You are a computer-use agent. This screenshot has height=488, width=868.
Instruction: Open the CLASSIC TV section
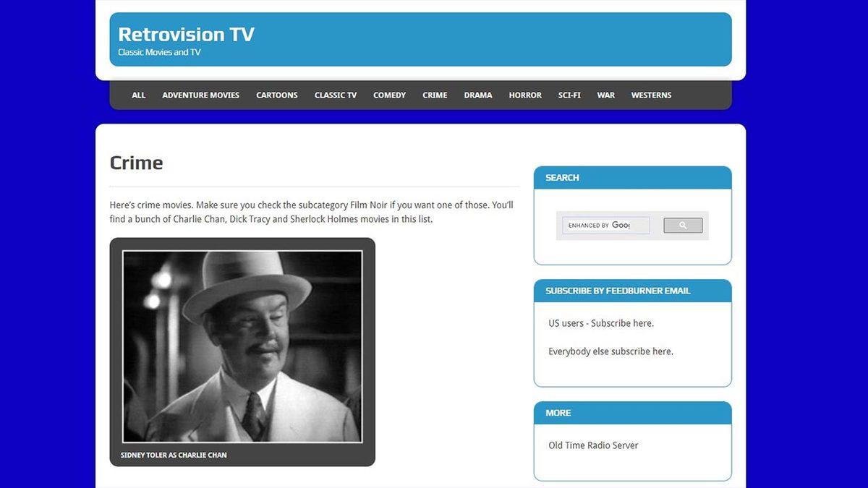(335, 95)
